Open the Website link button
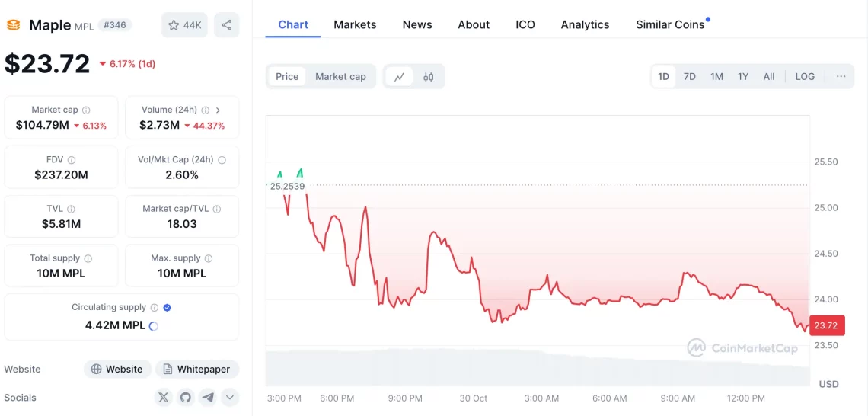868x416 pixels. point(117,369)
